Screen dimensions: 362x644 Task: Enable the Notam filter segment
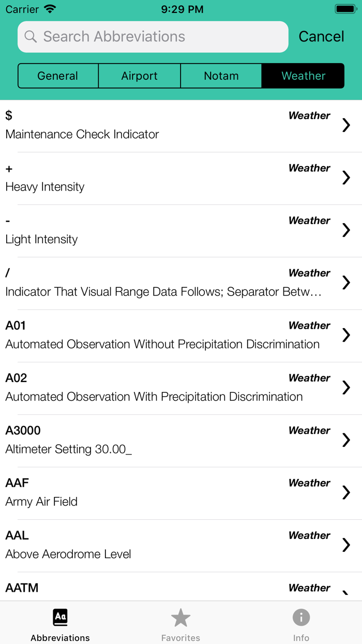click(221, 76)
